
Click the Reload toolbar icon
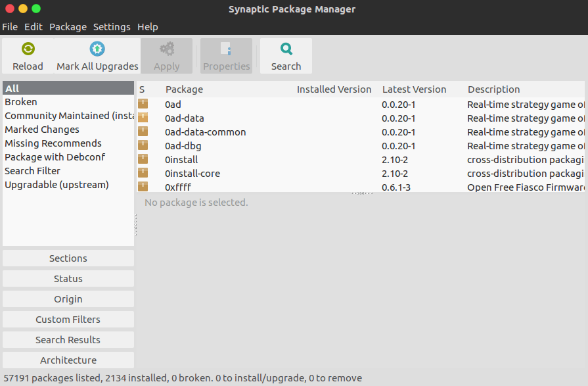pos(28,49)
